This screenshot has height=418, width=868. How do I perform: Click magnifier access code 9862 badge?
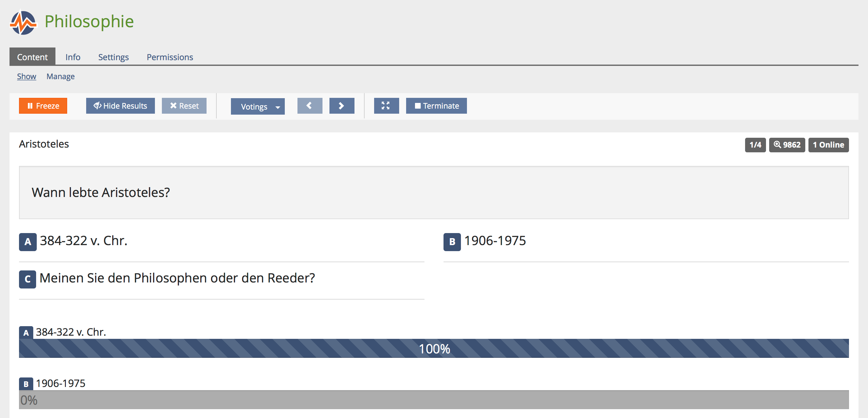point(787,145)
